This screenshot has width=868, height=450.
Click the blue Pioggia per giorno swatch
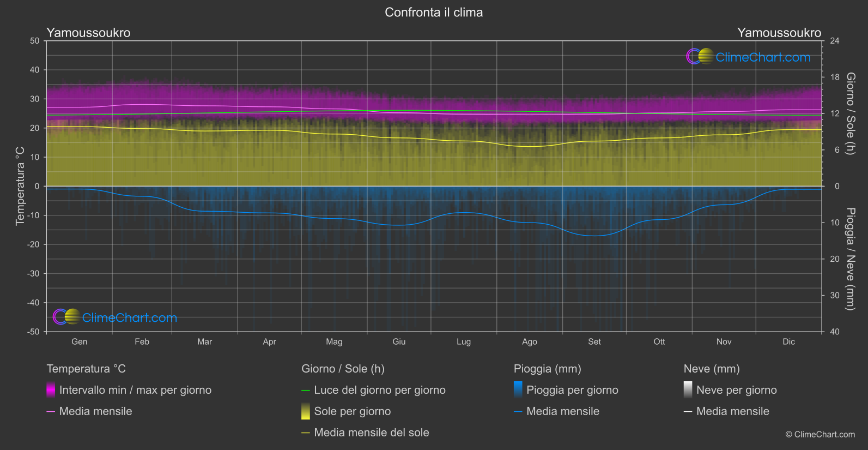518,389
